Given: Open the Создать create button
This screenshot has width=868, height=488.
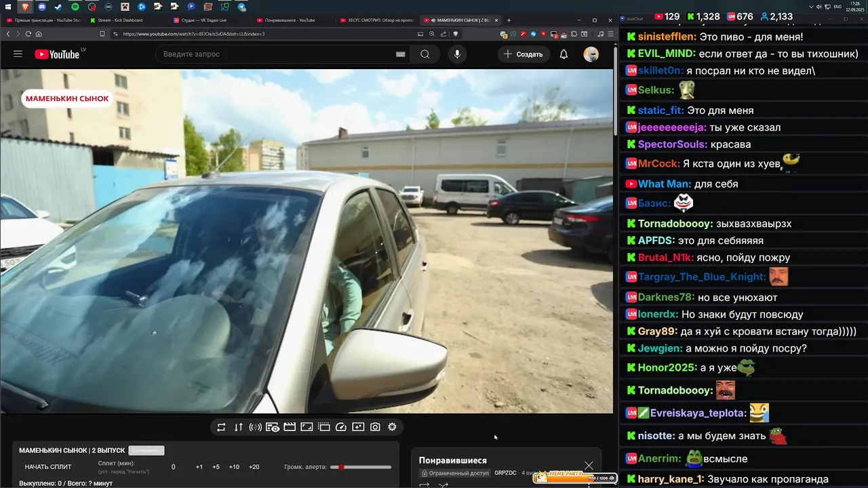Looking at the screenshot, I should (524, 54).
